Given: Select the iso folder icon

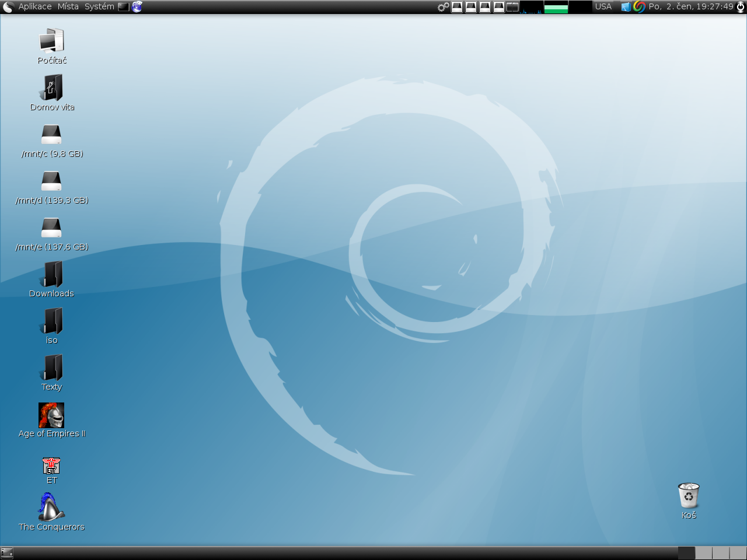Looking at the screenshot, I should pyautogui.click(x=52, y=321).
